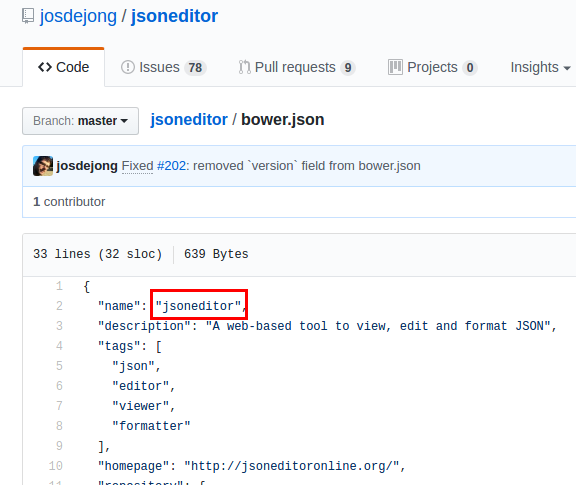
Task: Open the #202 issue link
Action: point(172,166)
